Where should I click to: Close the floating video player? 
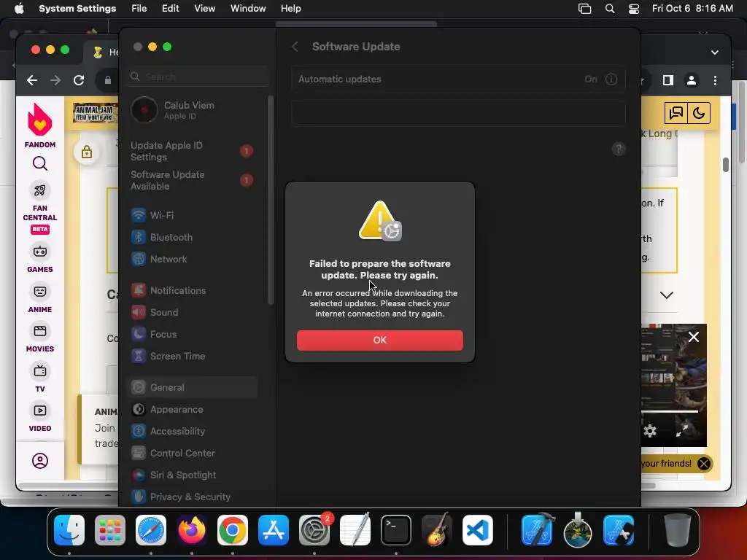point(694,337)
